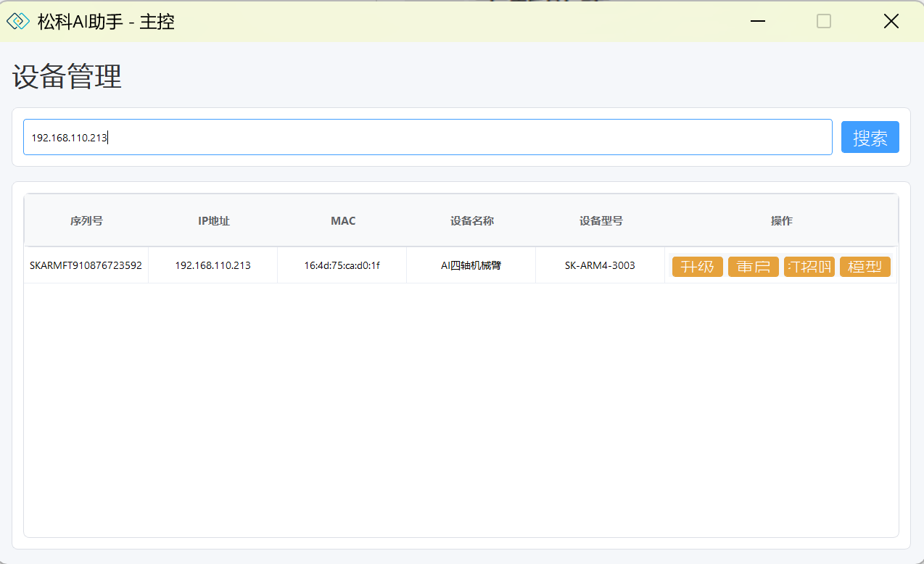Click the 序列号 column header

[x=86, y=221]
